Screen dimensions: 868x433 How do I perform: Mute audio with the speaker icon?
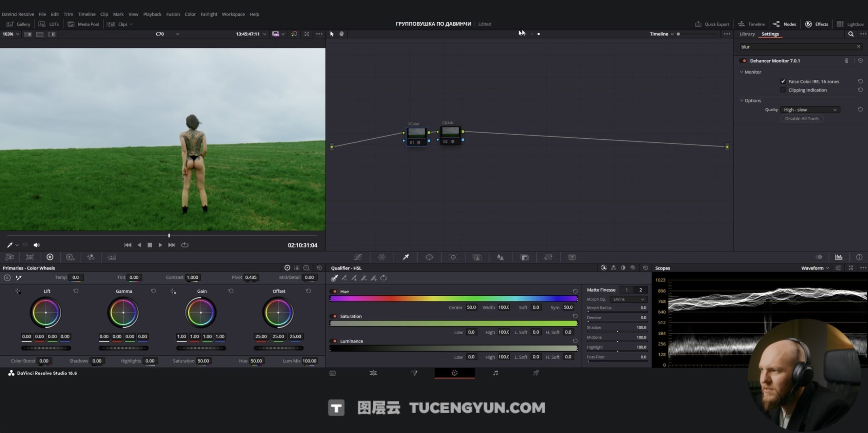click(37, 245)
